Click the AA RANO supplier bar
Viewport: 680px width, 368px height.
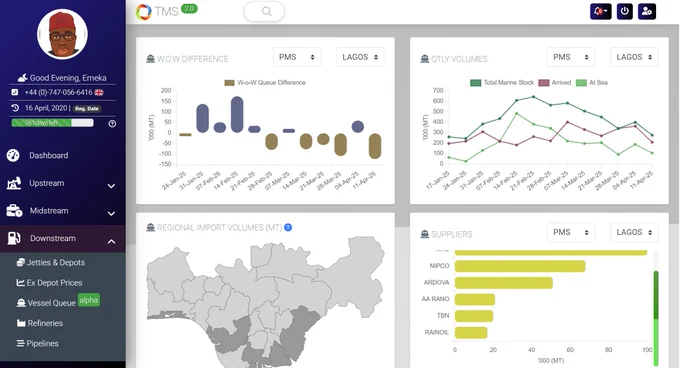pyautogui.click(x=474, y=299)
